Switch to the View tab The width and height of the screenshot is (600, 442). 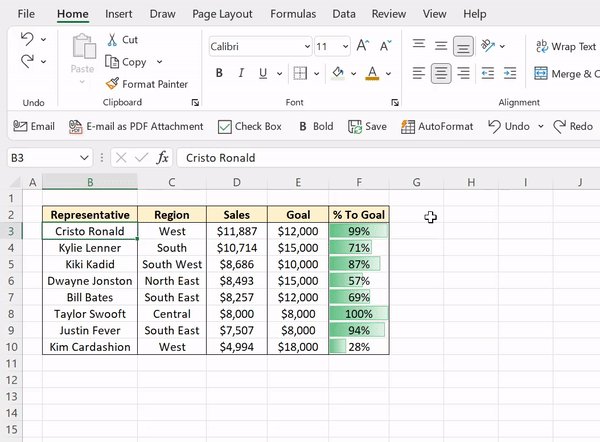click(x=434, y=14)
